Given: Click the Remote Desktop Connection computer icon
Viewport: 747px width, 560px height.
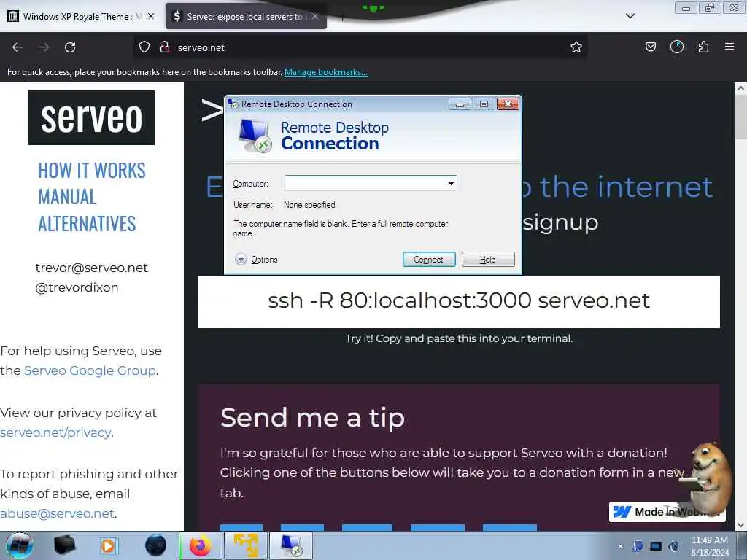Looking at the screenshot, I should [x=255, y=136].
